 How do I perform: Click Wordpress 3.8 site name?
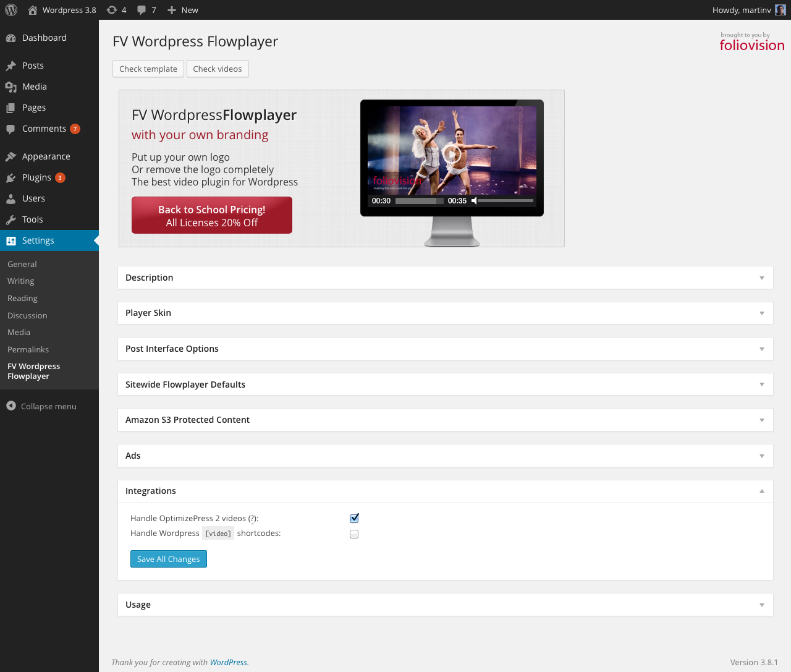tap(69, 10)
